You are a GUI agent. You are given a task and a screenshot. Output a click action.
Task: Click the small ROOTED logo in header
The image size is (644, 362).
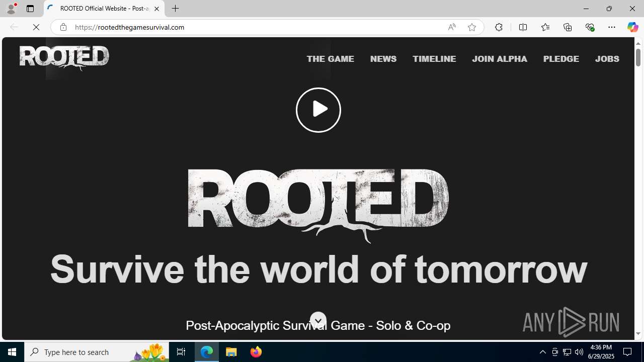pos(64,58)
